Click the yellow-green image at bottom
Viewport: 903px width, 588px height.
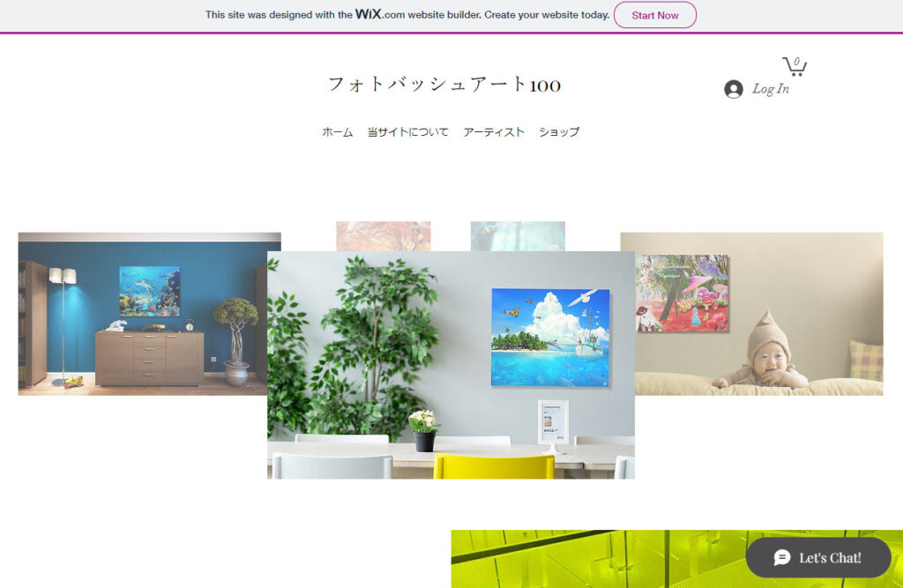[599, 559]
